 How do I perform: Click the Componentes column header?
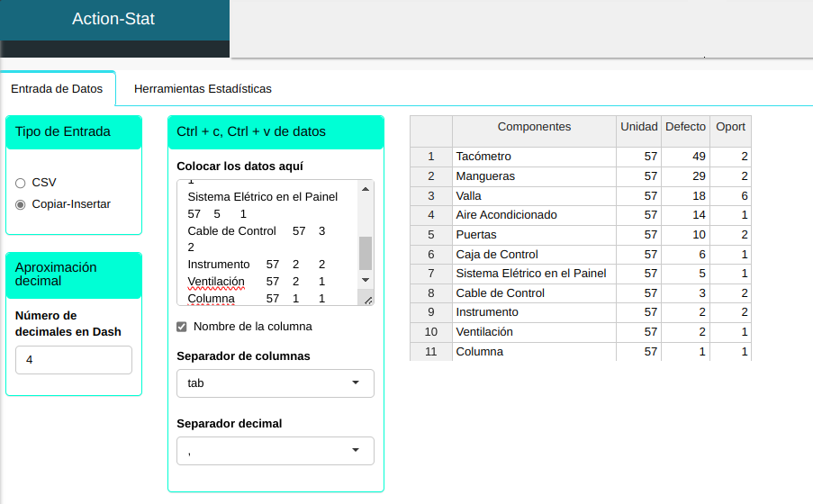(x=534, y=127)
